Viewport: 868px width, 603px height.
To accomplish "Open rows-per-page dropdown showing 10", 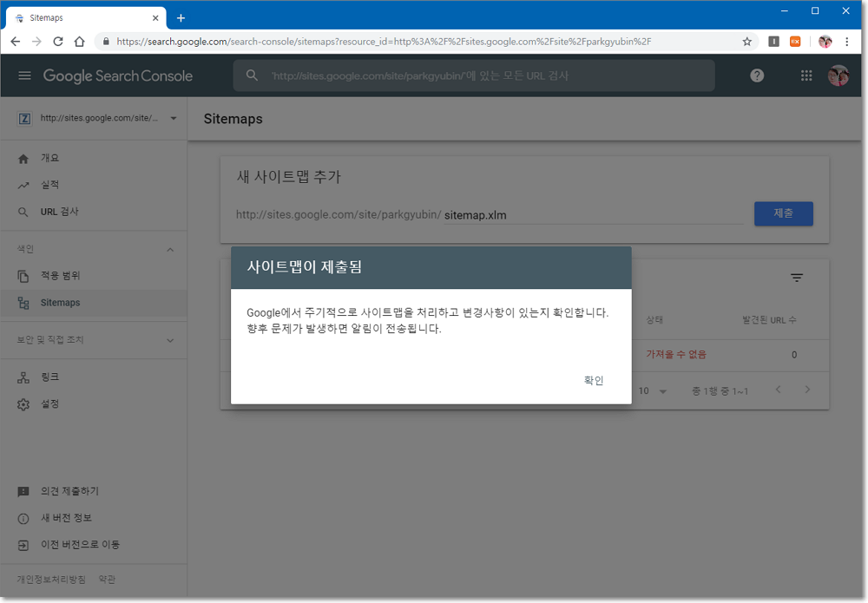I will (654, 391).
